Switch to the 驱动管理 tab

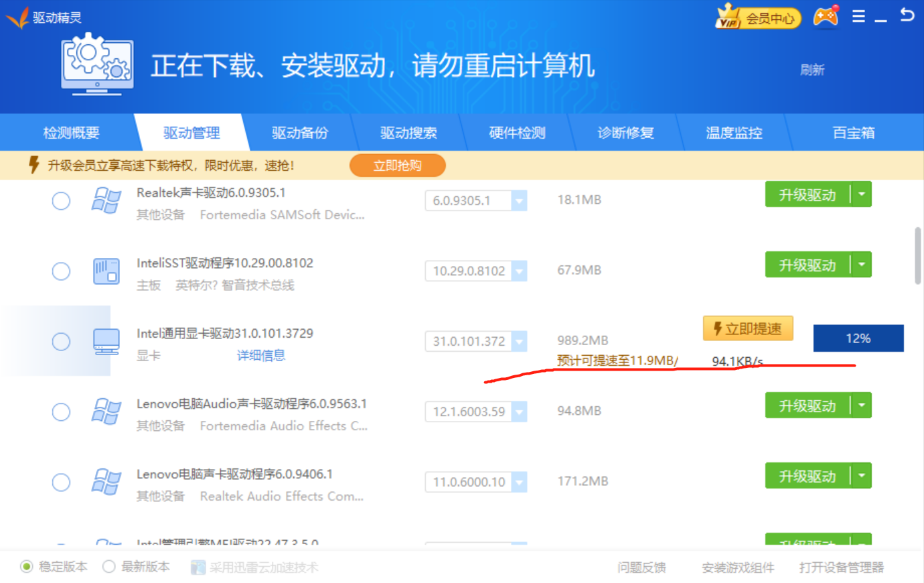[x=191, y=133]
